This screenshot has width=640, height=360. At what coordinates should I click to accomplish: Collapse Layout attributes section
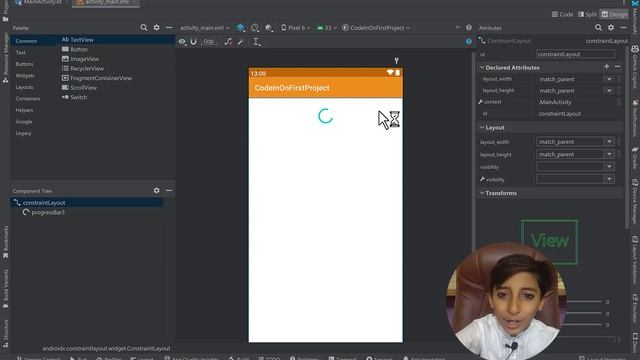tap(482, 127)
